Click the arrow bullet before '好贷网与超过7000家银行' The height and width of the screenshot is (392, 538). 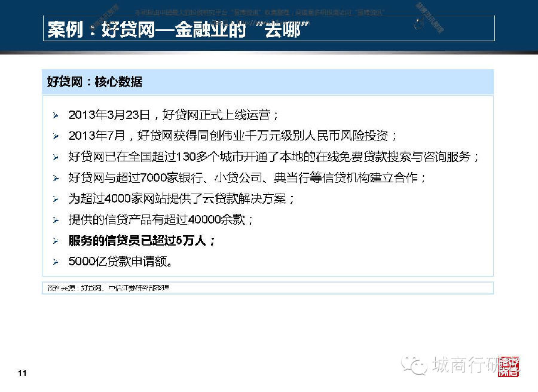pyautogui.click(x=56, y=178)
